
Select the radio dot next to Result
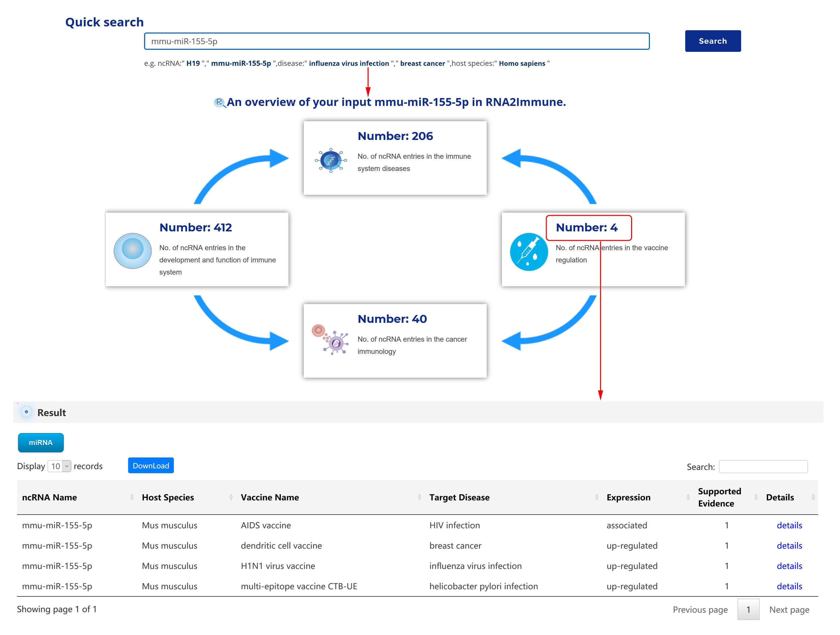pos(26,412)
